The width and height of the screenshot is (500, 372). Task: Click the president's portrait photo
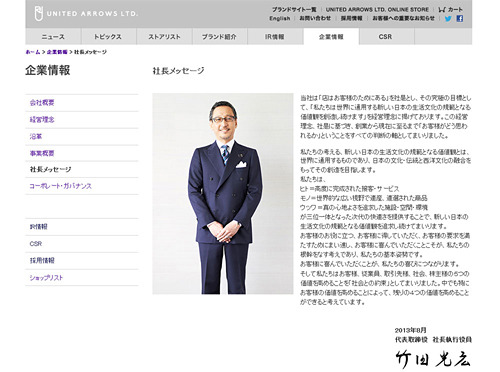pyautogui.click(x=223, y=194)
